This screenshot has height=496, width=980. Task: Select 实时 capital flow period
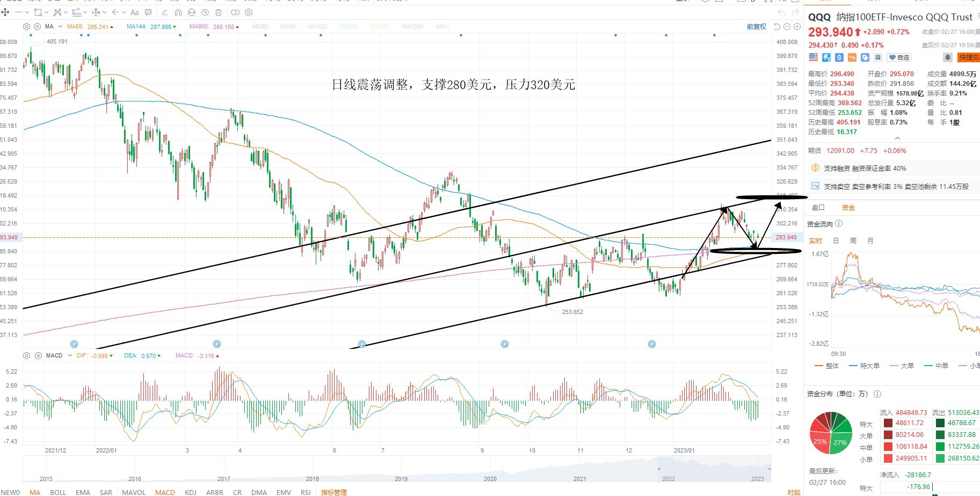[815, 241]
